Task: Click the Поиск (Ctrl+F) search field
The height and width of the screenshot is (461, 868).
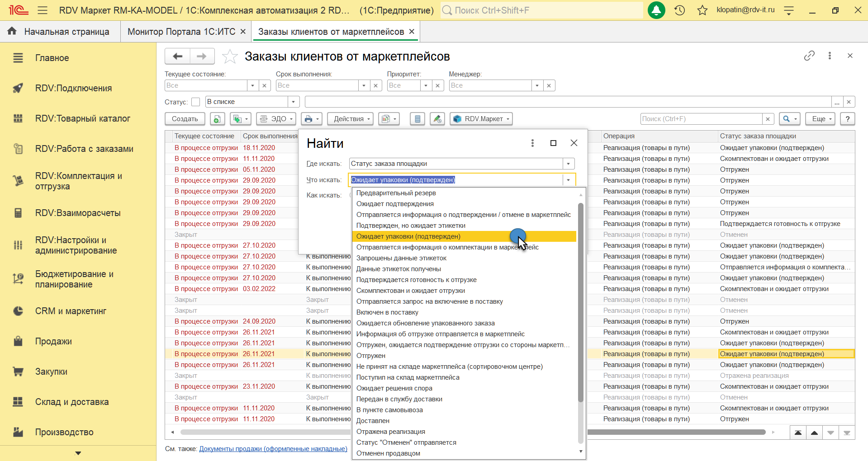Action: pyautogui.click(x=701, y=119)
